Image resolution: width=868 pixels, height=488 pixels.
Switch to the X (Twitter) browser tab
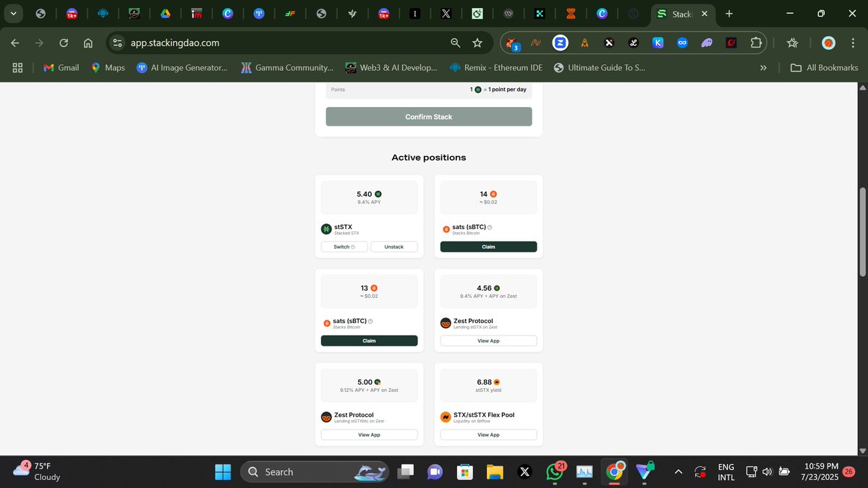pyautogui.click(x=446, y=13)
